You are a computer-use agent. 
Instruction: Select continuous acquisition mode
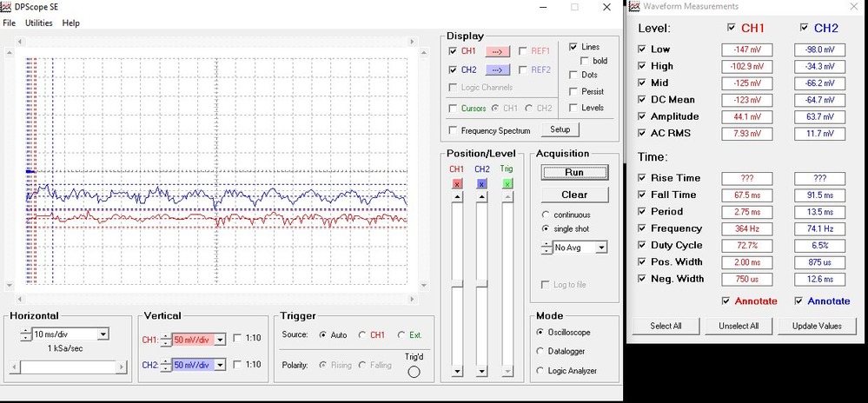(x=545, y=215)
